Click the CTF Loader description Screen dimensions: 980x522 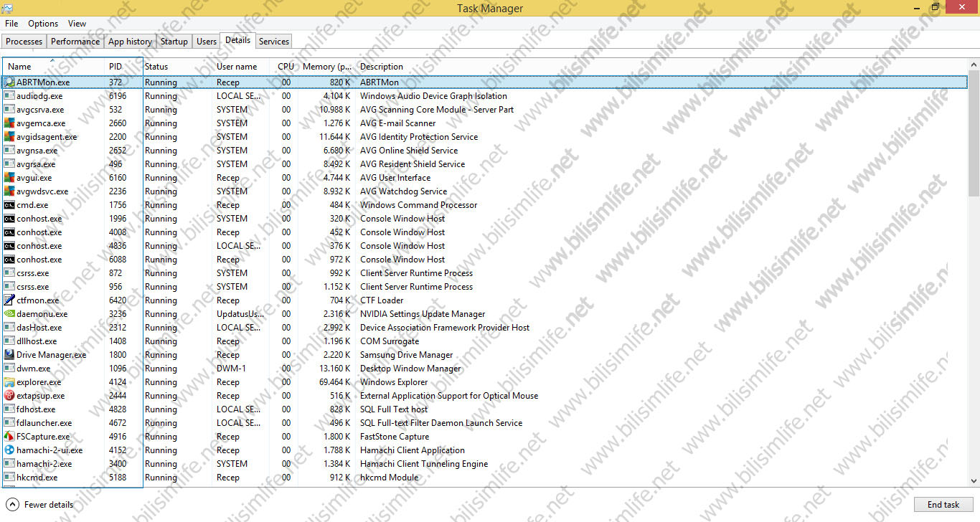[x=382, y=300]
